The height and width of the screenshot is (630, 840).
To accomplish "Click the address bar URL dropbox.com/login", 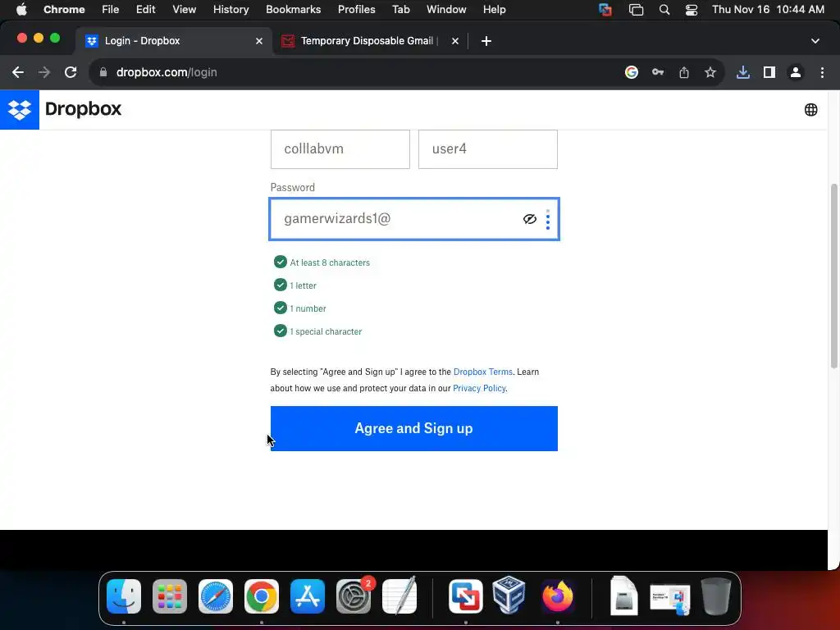I will (167, 72).
